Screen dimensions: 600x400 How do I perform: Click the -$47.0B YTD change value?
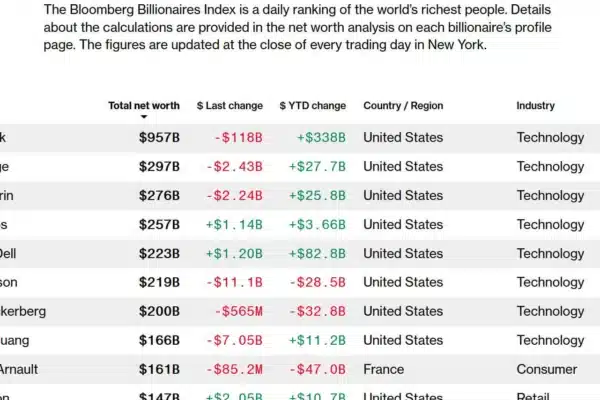pos(317,369)
